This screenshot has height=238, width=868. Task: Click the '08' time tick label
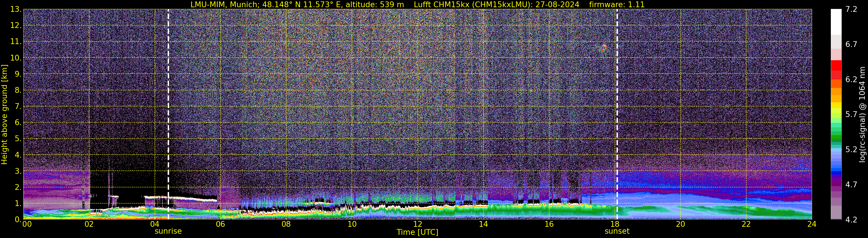pos(286,224)
